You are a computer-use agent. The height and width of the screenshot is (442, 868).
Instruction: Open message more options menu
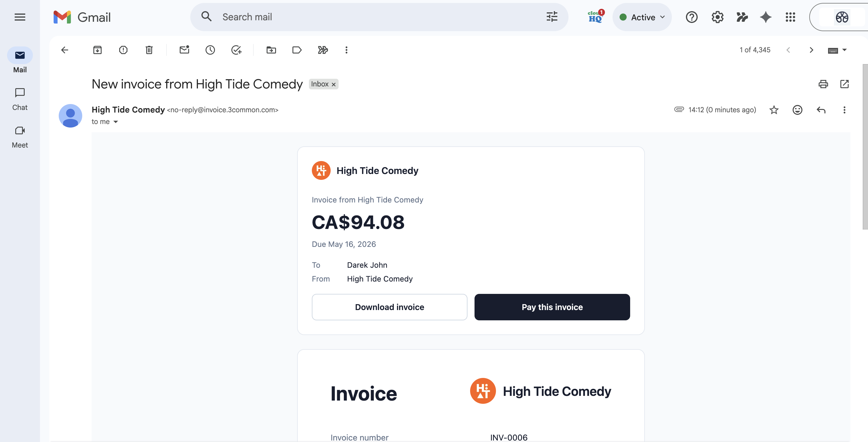[845, 110]
